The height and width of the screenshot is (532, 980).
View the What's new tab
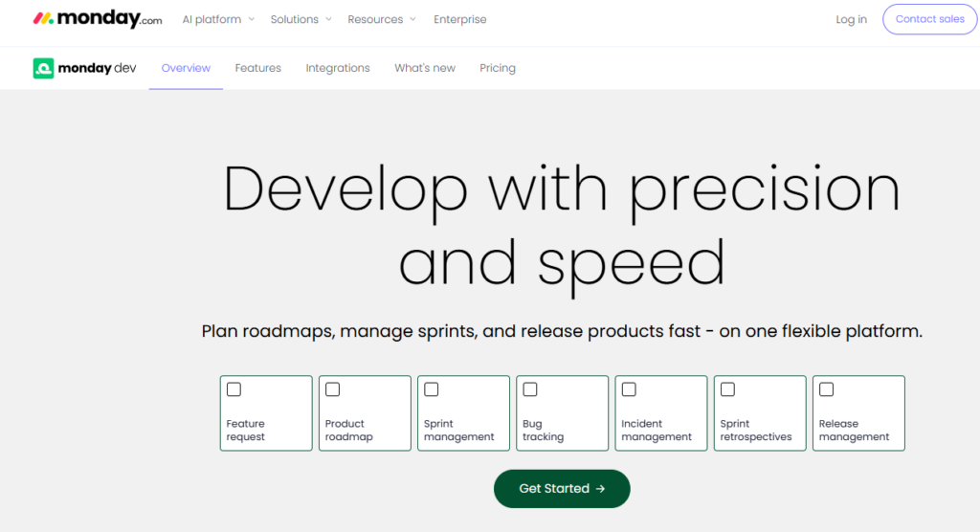click(425, 68)
